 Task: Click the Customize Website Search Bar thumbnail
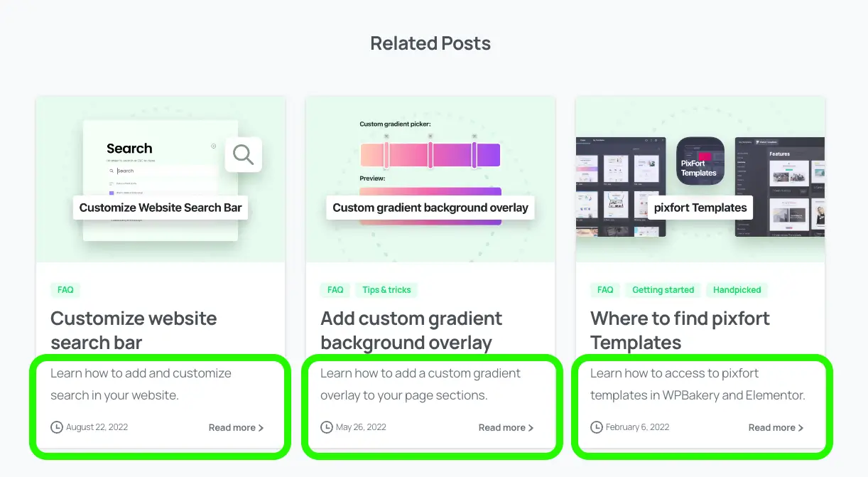[x=161, y=179]
